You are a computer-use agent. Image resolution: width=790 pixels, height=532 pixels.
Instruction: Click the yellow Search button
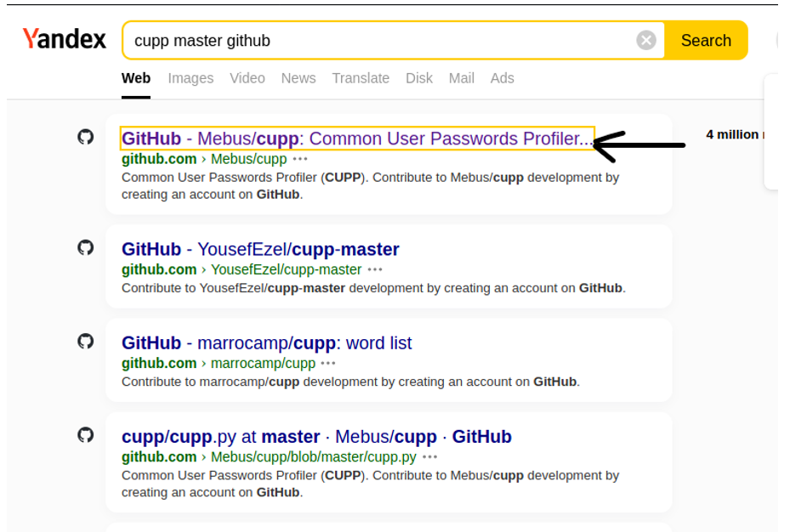click(x=705, y=40)
